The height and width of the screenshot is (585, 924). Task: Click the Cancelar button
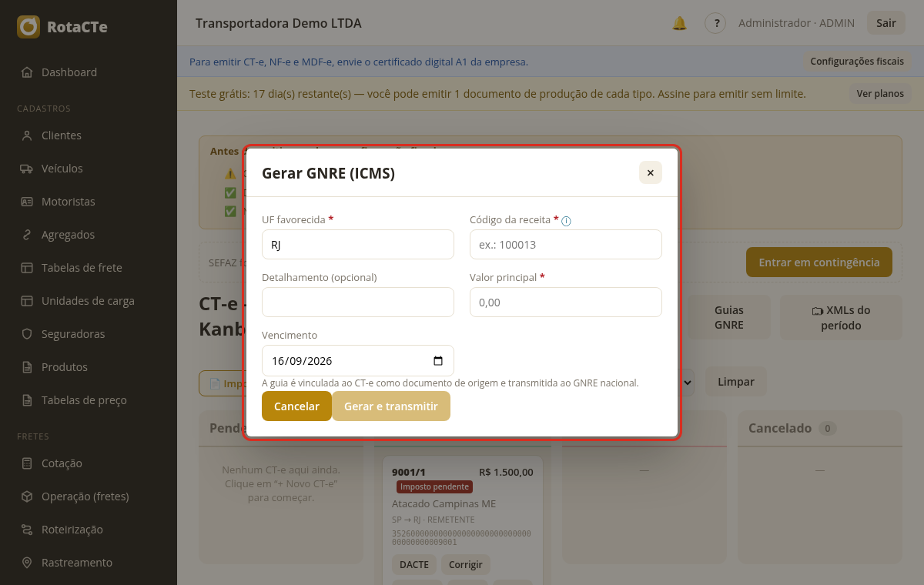click(296, 406)
